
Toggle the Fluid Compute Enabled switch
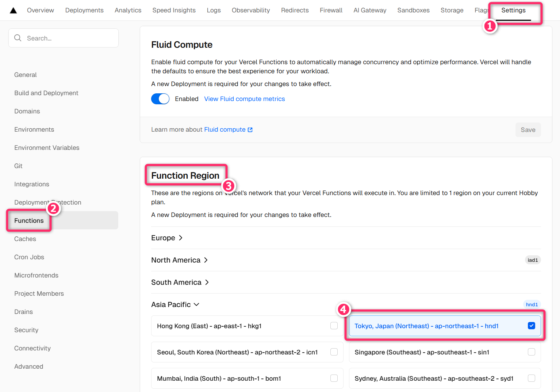pyautogui.click(x=160, y=99)
